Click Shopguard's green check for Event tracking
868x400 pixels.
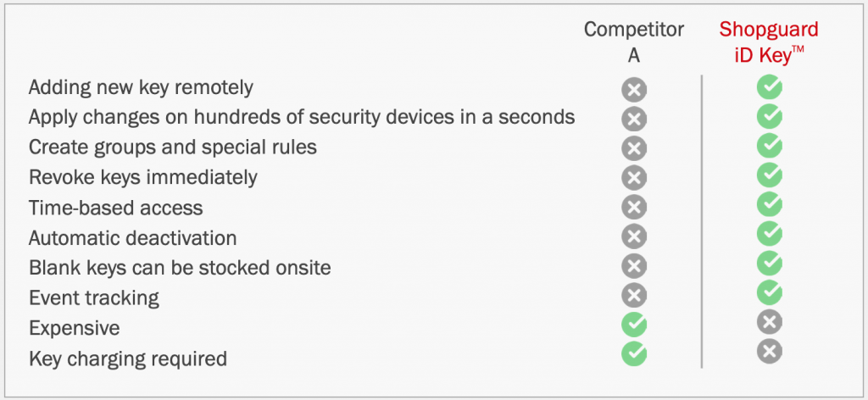click(x=770, y=292)
